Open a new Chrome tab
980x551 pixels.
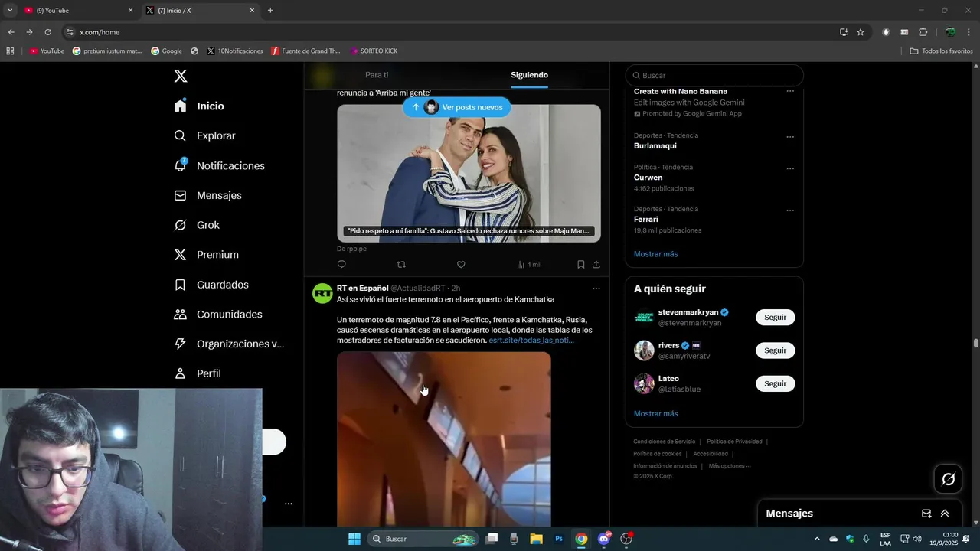click(270, 11)
